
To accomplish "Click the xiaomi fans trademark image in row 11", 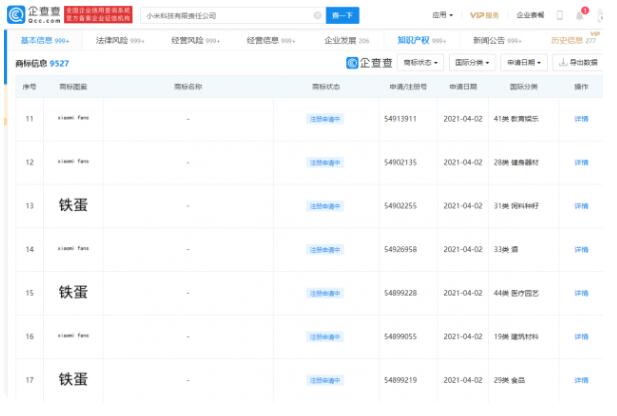I will tap(73, 118).
